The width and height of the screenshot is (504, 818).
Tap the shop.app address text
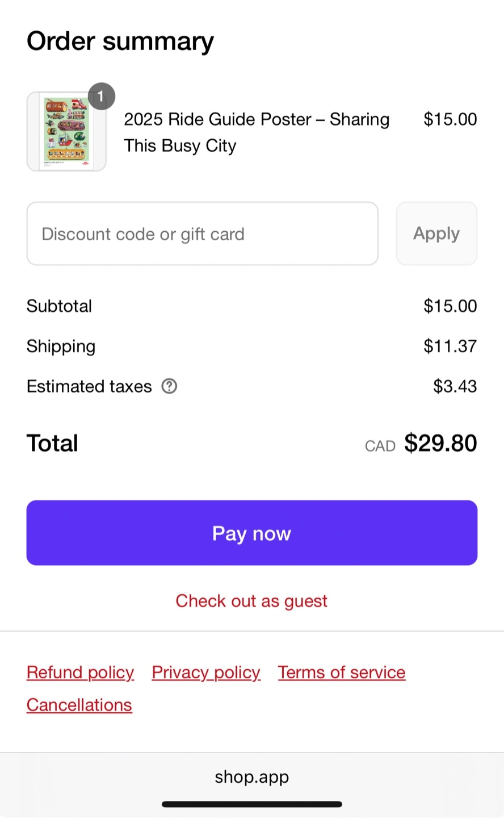click(x=252, y=777)
